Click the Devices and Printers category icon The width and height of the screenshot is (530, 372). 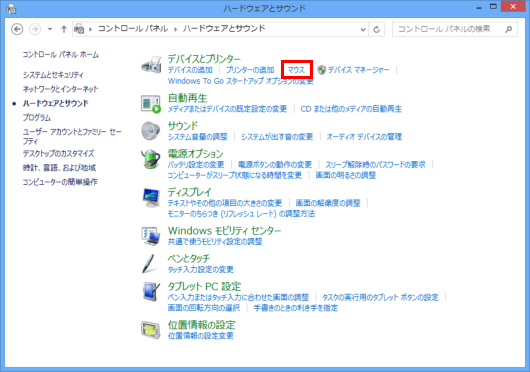[151, 65]
